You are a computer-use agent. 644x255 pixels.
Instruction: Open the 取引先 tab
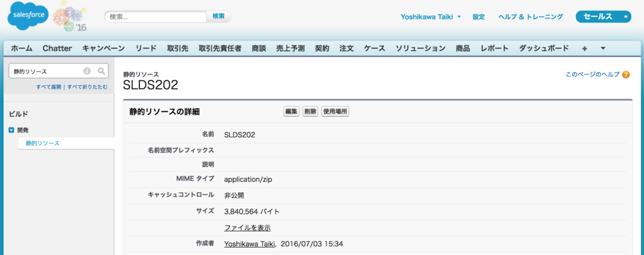[x=177, y=48]
